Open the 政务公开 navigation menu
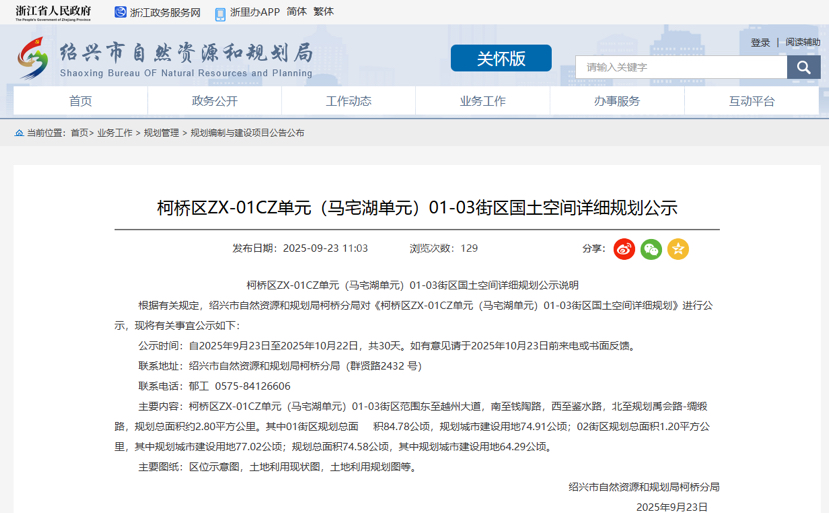This screenshot has width=829, height=513. click(x=214, y=101)
